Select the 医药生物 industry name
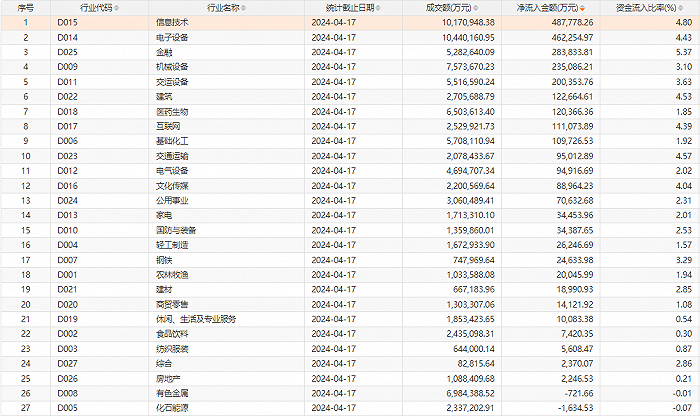 (x=172, y=112)
